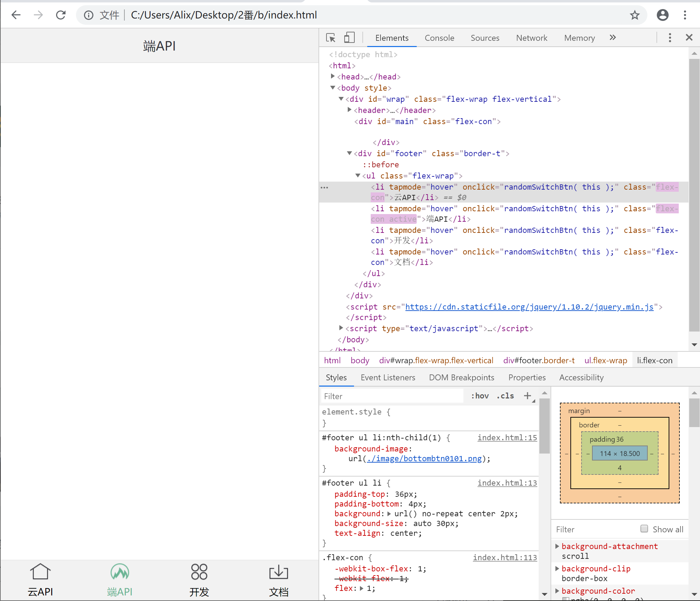Click the 云API home icon in footer
The image size is (700, 601).
click(40, 572)
